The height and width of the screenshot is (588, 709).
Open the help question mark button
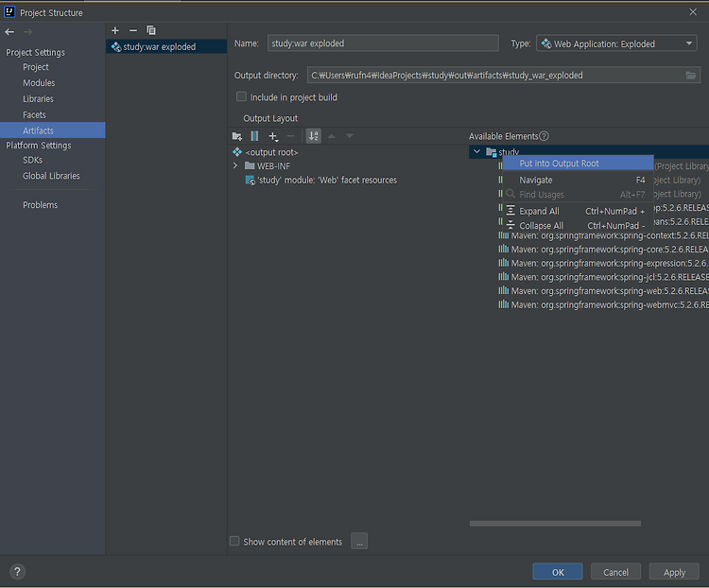coord(17,571)
